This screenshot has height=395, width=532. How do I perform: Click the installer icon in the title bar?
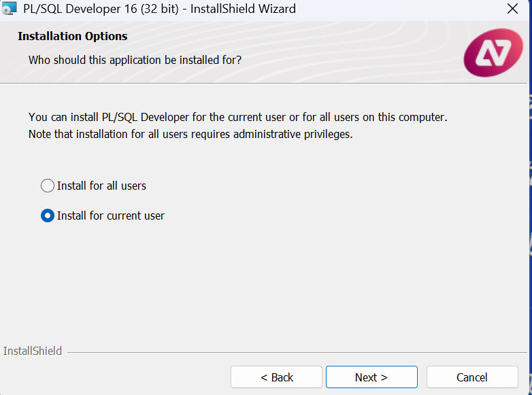(10, 10)
